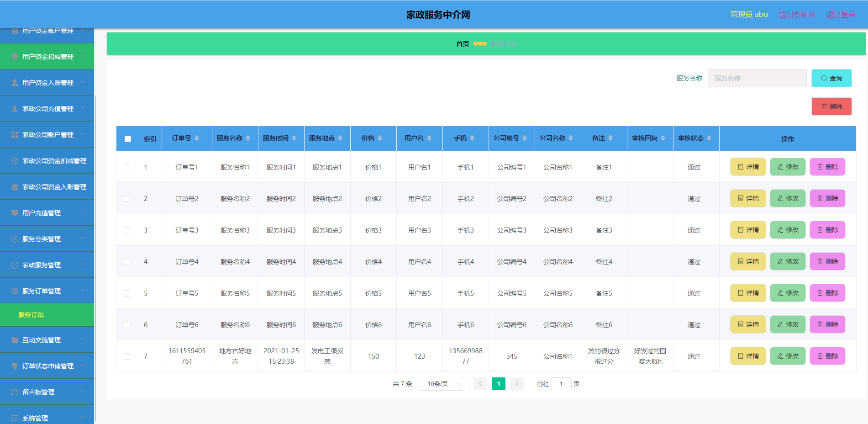Click the magnifier icon inside the 查询 button
The width and height of the screenshot is (868, 424).
click(x=824, y=78)
